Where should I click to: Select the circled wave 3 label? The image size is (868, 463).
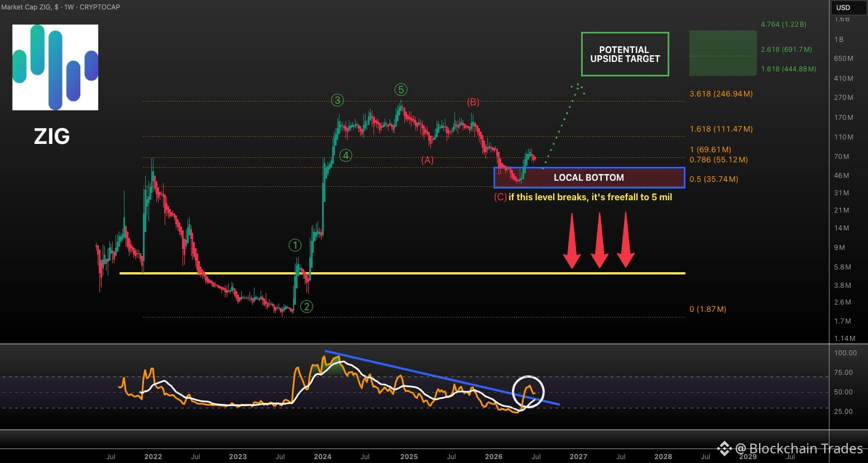pyautogui.click(x=337, y=100)
